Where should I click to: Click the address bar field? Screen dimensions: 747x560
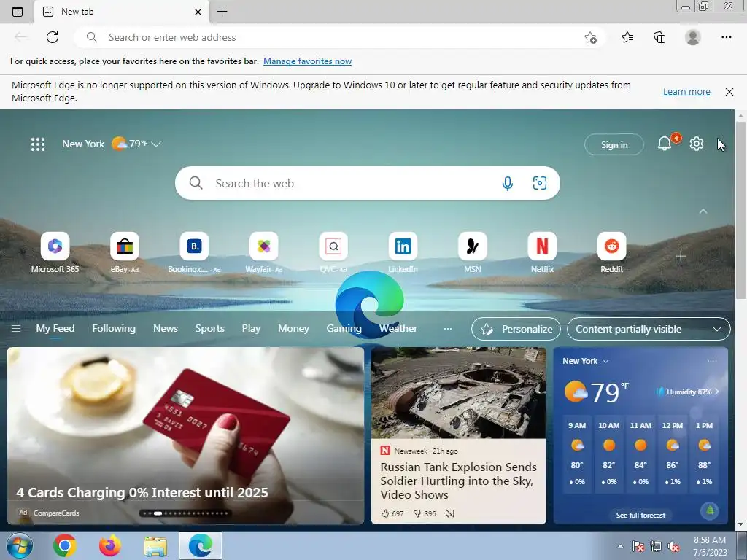(339, 37)
